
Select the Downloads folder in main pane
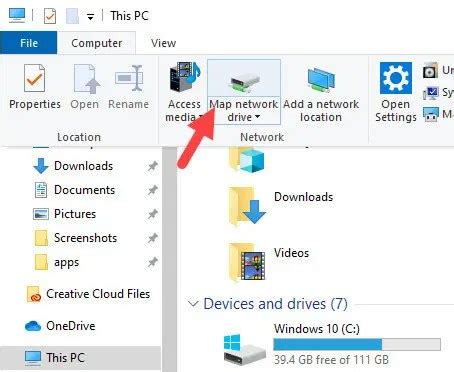pyautogui.click(x=280, y=206)
